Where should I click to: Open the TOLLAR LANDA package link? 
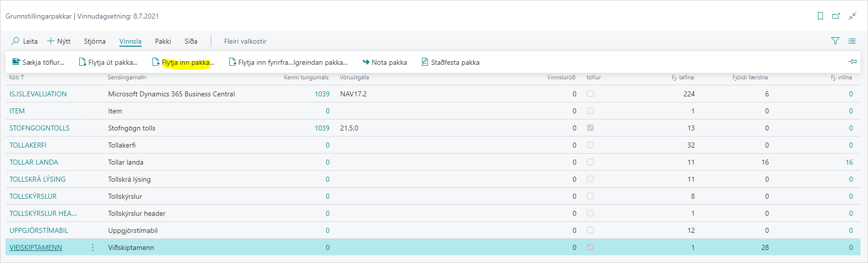[34, 162]
